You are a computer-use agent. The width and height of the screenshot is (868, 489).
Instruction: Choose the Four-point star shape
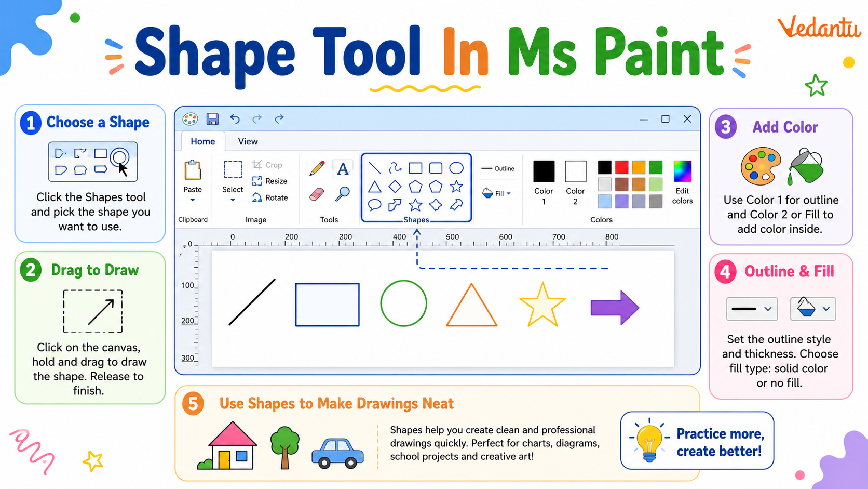coord(436,205)
